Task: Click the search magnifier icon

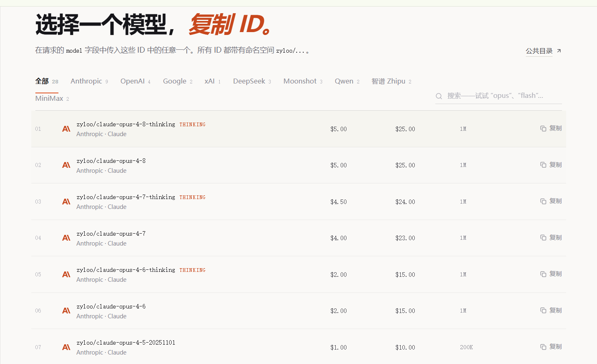Action: point(439,96)
